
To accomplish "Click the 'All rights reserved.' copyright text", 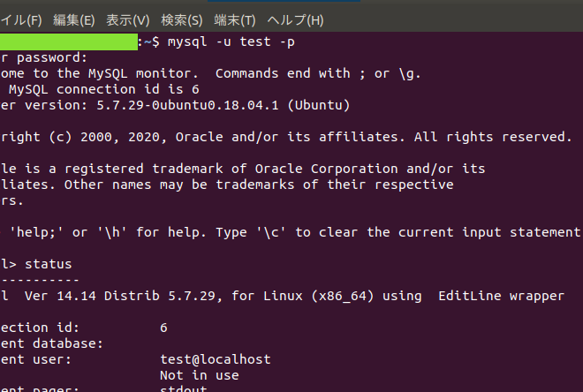I will point(494,137).
